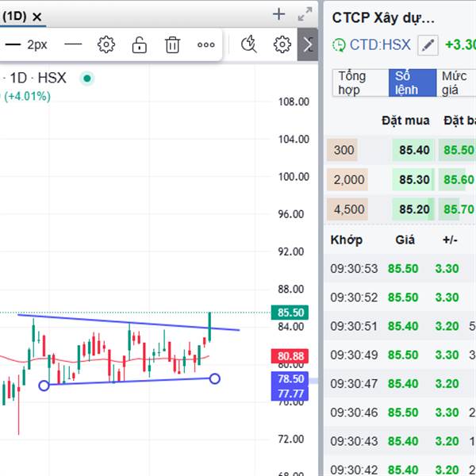Click the +/- column header
476x476 pixels.
click(x=450, y=240)
